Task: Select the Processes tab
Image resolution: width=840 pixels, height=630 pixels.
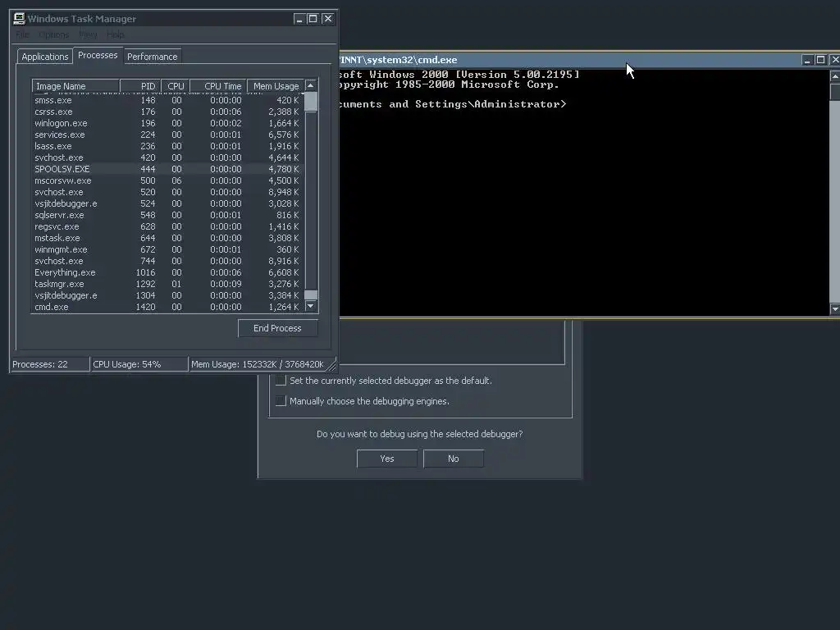Action: [x=98, y=55]
